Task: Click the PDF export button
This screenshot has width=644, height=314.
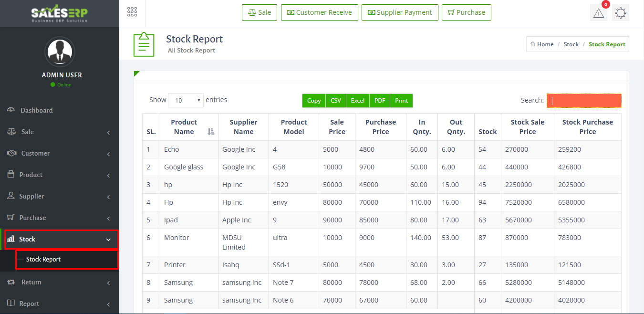Action: [x=380, y=101]
